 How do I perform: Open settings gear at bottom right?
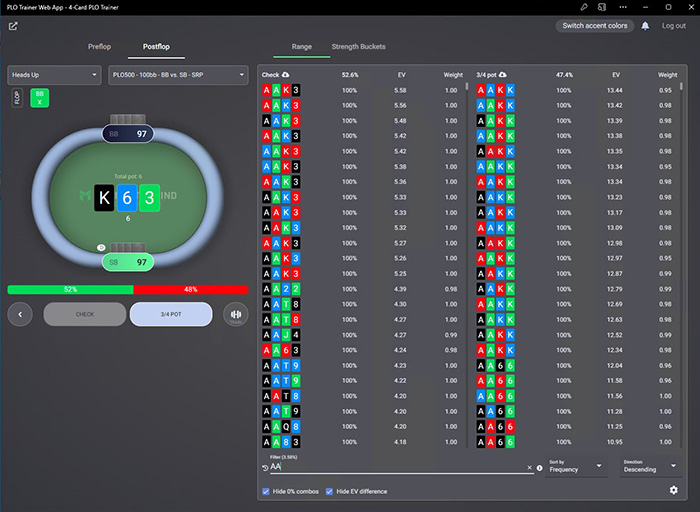673,490
